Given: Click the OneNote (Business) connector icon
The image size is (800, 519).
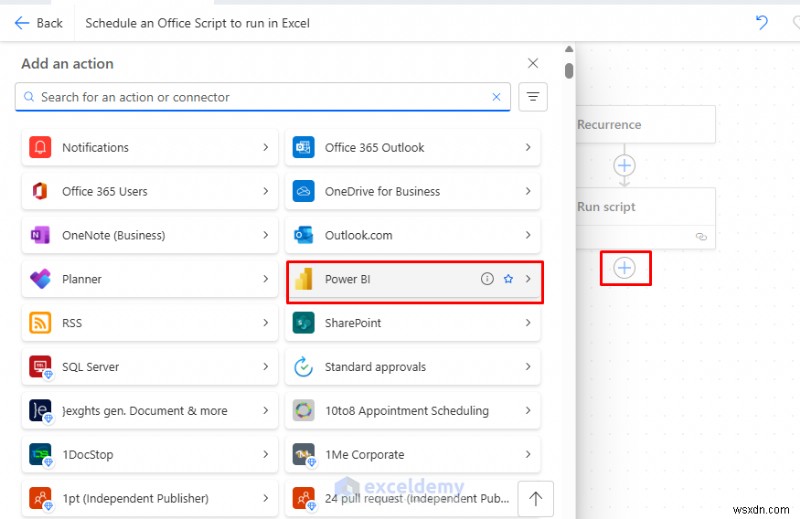Looking at the screenshot, I should click(x=40, y=235).
